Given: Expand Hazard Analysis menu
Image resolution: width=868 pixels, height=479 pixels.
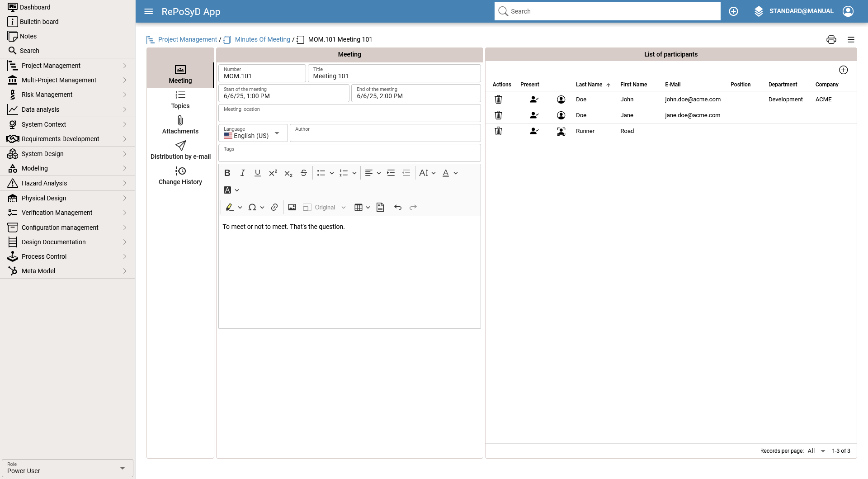Looking at the screenshot, I should [67, 183].
